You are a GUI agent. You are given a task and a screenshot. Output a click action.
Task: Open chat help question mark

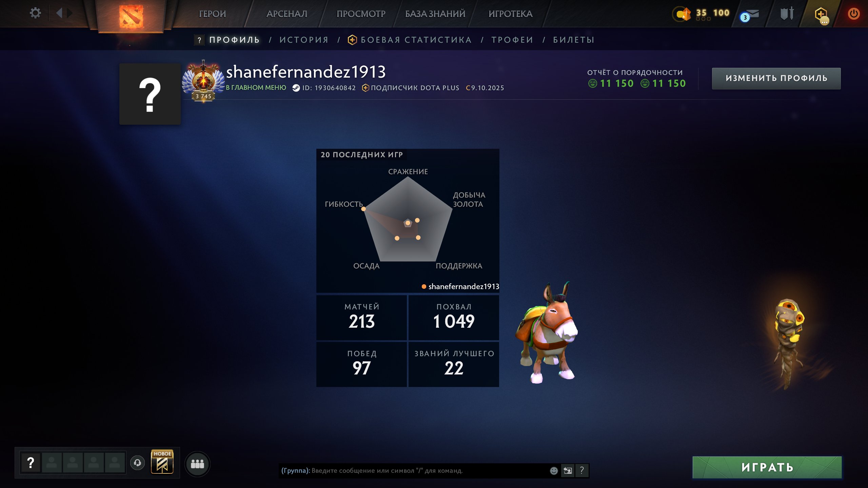click(582, 470)
